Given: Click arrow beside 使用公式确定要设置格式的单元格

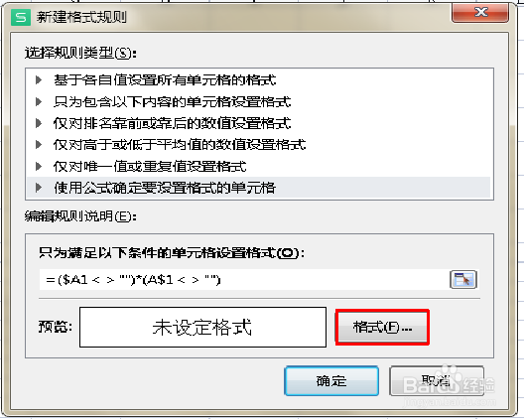Looking at the screenshot, I should click(x=39, y=188).
